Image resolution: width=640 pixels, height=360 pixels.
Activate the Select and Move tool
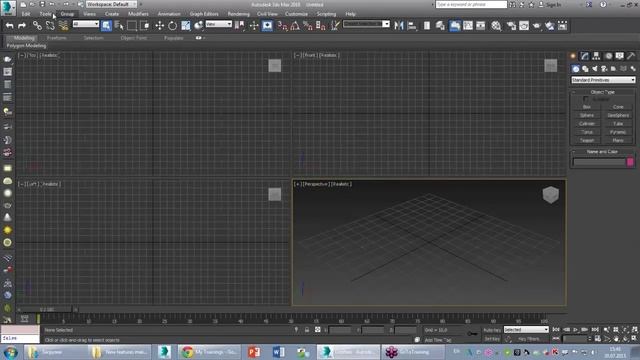click(x=160, y=26)
